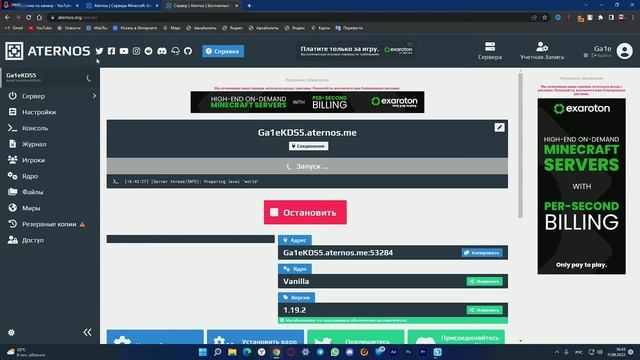
Task: Click the Aternos square logo
Action: pyautogui.click(x=14, y=51)
